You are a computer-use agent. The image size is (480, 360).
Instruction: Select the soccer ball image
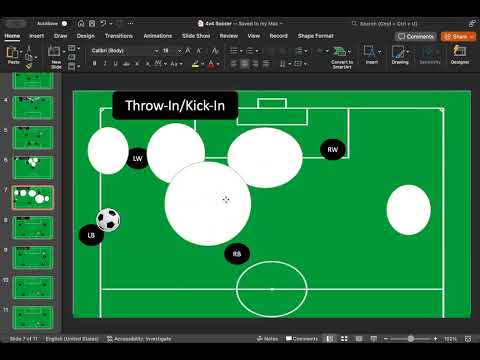tap(108, 220)
